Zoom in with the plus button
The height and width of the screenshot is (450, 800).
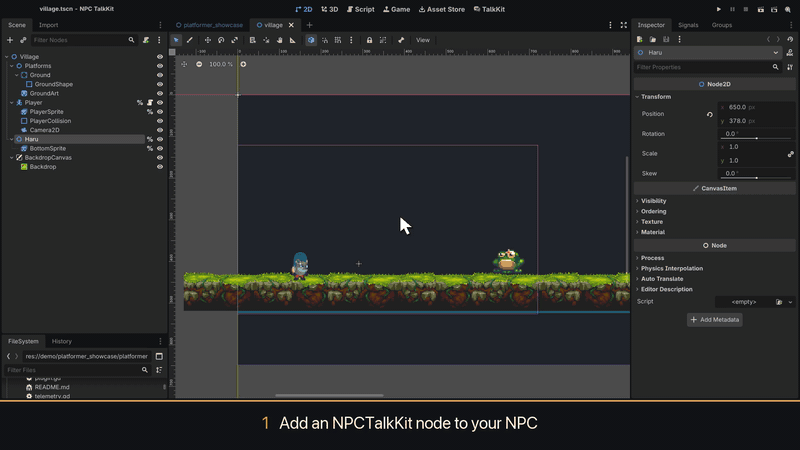(x=243, y=64)
